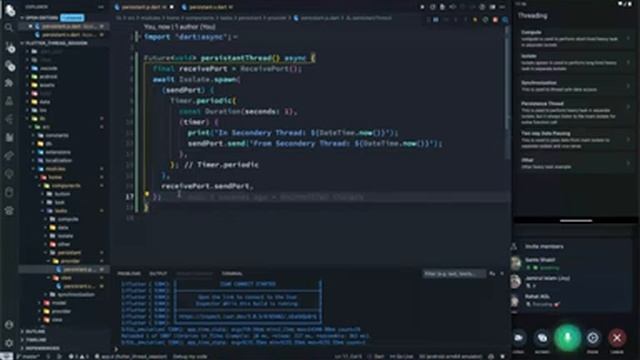Click first member avatar in call list

click(516, 263)
